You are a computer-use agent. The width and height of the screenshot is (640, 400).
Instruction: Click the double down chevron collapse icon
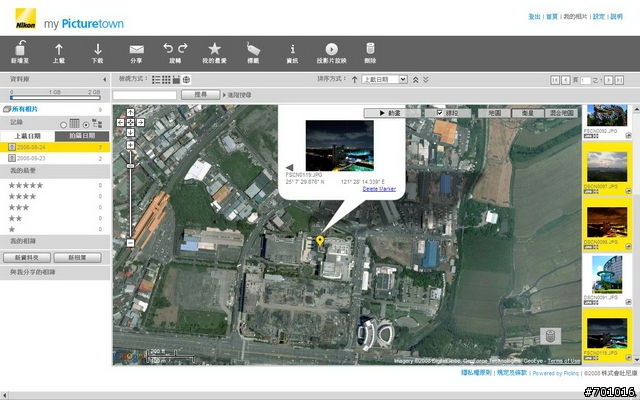[426, 80]
